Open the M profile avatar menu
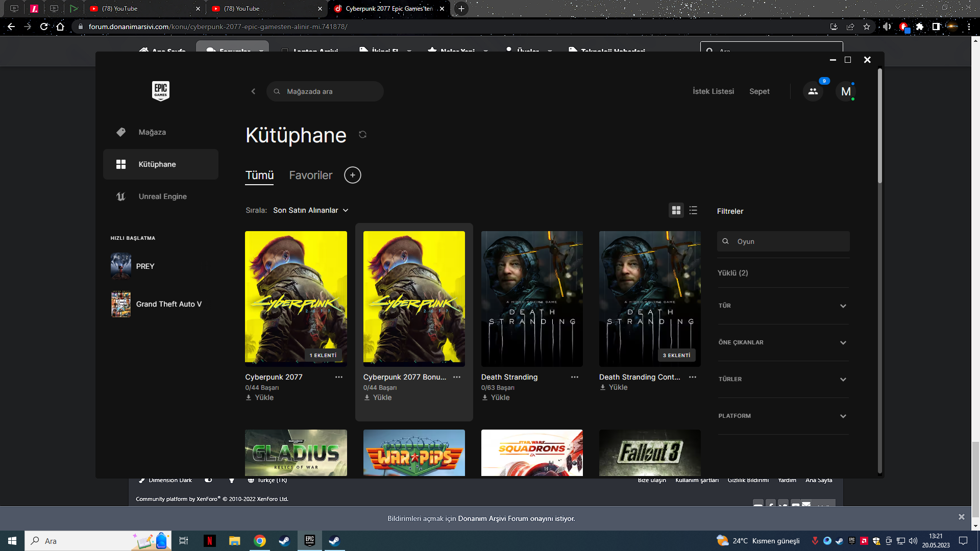This screenshot has width=980, height=551. coord(846,91)
